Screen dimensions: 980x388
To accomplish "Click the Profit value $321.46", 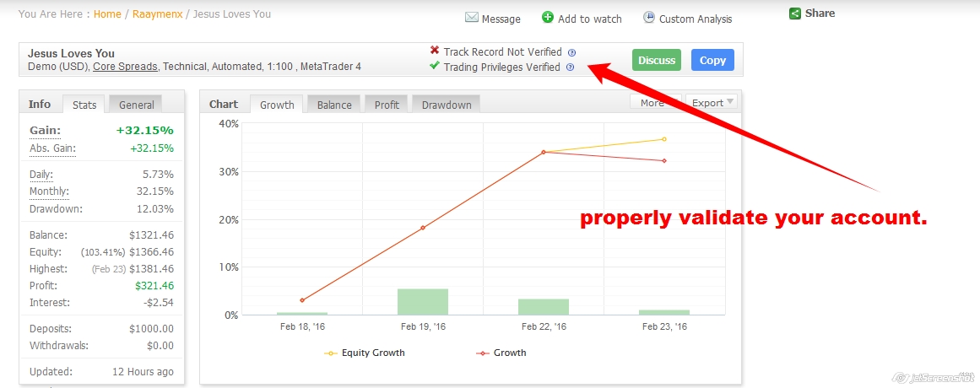I will coord(154,286).
